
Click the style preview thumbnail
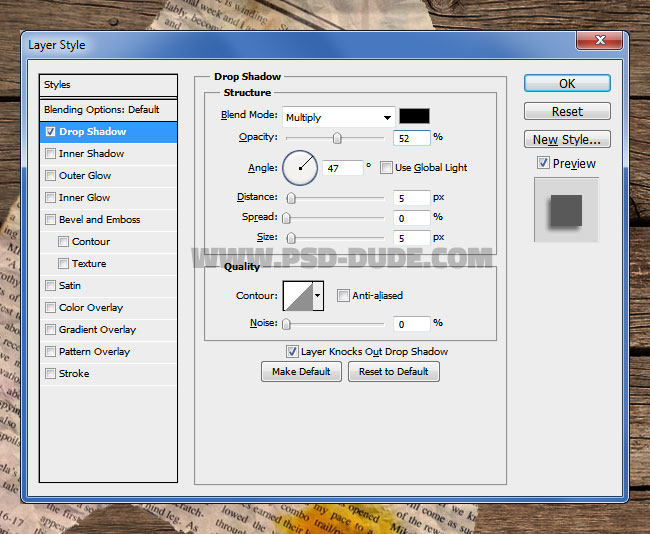coord(566,209)
